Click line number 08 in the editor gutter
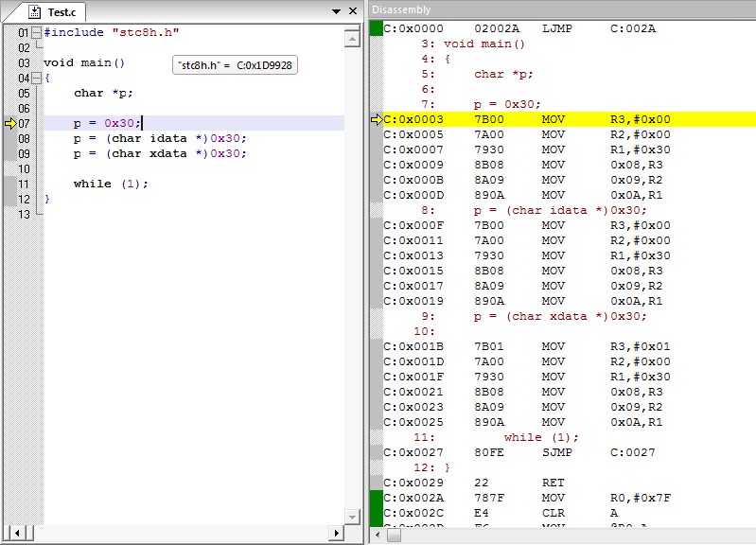This screenshot has width=756, height=545. (24, 139)
